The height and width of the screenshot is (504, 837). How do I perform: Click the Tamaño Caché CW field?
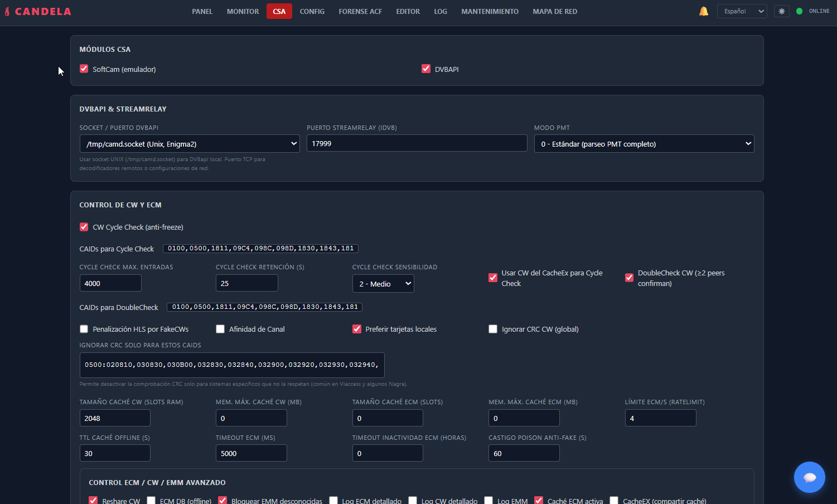click(115, 418)
